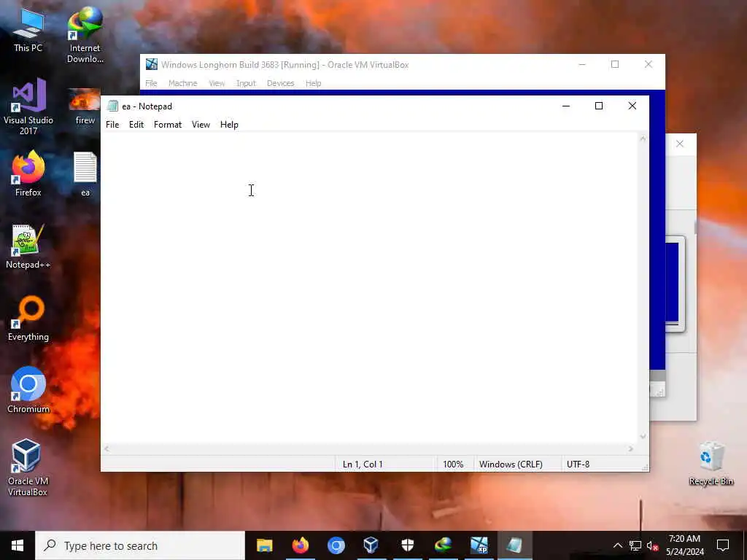The height and width of the screenshot is (560, 747).
Task: Click the muted volume tray icon
Action: pyautogui.click(x=653, y=545)
